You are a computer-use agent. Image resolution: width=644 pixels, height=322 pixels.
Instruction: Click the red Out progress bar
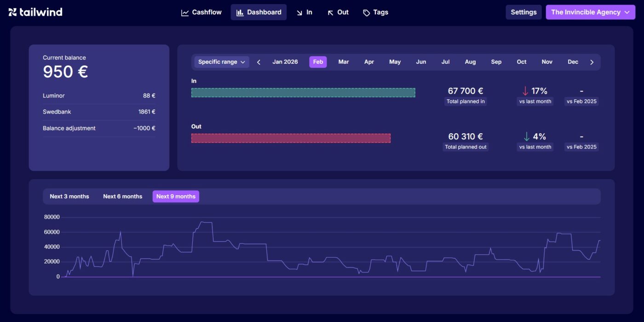click(x=291, y=138)
